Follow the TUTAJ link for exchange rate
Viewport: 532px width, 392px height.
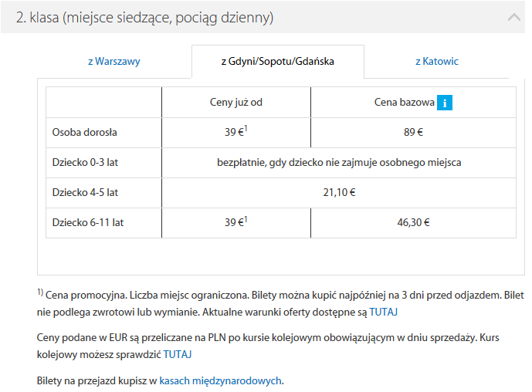click(x=178, y=354)
